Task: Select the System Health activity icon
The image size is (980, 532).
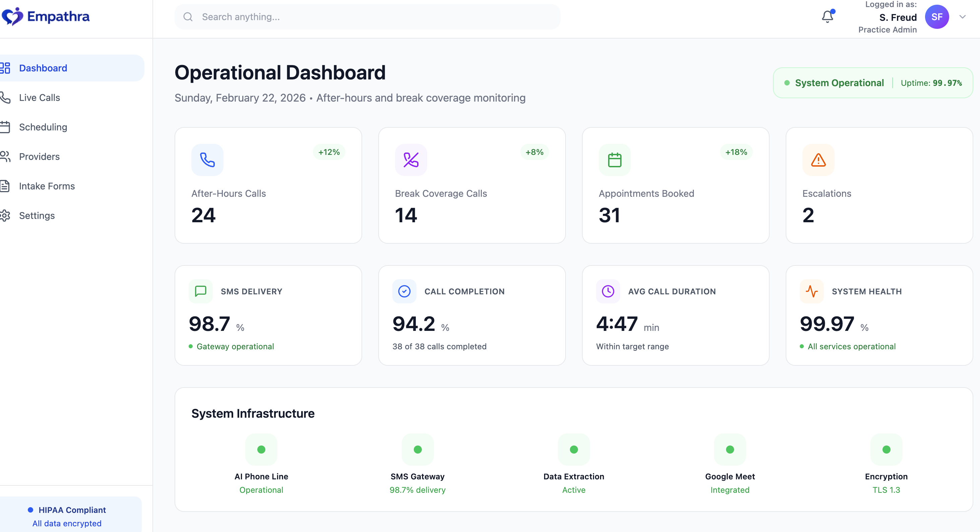Action: click(812, 291)
